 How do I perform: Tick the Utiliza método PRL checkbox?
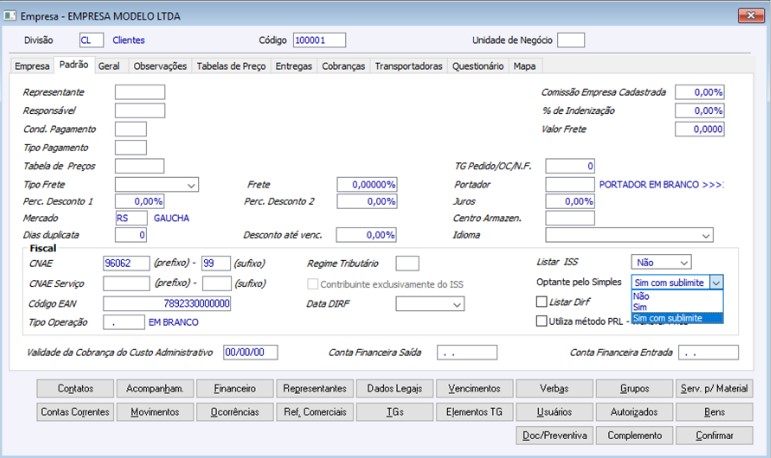tap(541, 321)
